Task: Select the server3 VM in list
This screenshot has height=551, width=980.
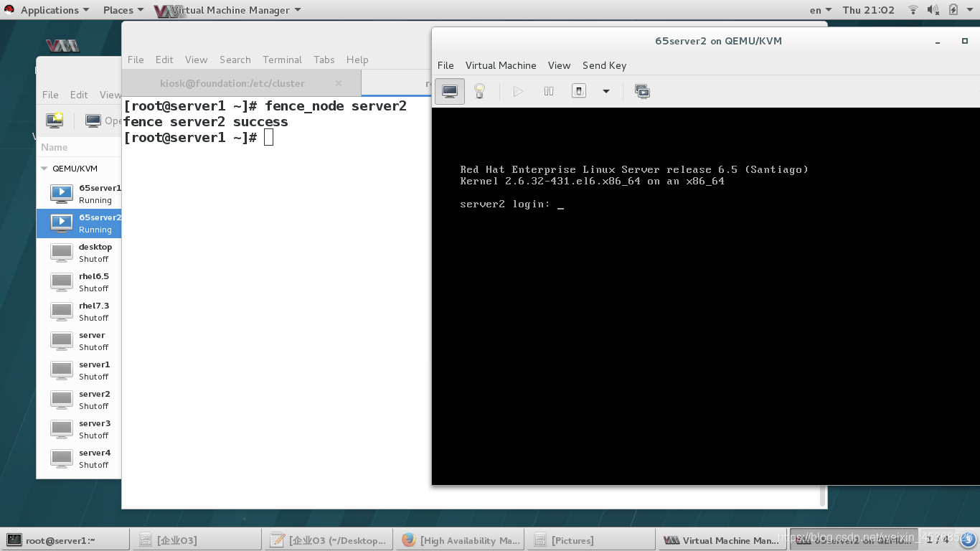Action: click(x=79, y=429)
